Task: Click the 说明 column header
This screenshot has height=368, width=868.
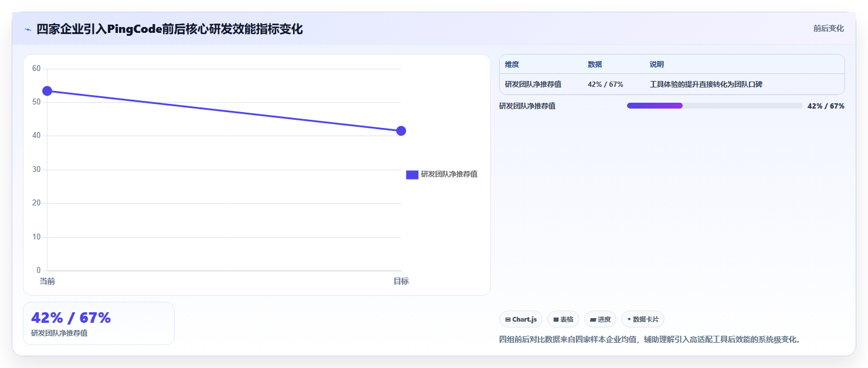Action: click(x=657, y=65)
